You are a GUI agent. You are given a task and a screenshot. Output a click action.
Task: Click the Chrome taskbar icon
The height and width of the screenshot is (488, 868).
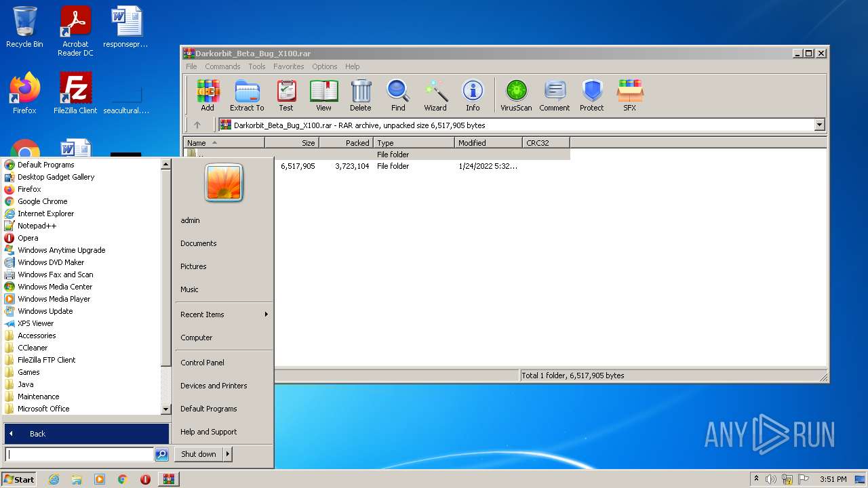[123, 479]
